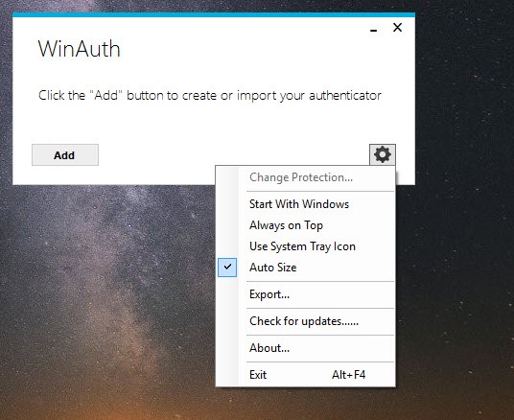514x420 pixels.
Task: Uncheck the Auto Size checkmark box
Action: pyautogui.click(x=227, y=267)
